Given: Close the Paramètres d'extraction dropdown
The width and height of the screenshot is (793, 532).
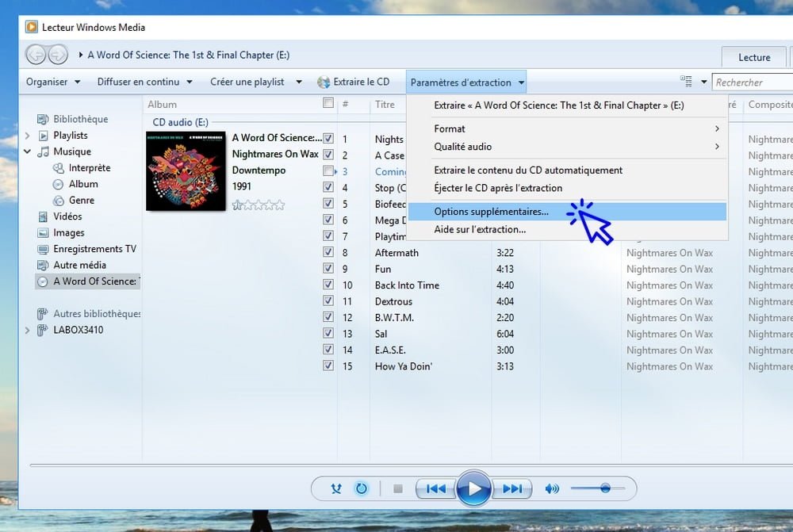Looking at the screenshot, I should click(465, 82).
